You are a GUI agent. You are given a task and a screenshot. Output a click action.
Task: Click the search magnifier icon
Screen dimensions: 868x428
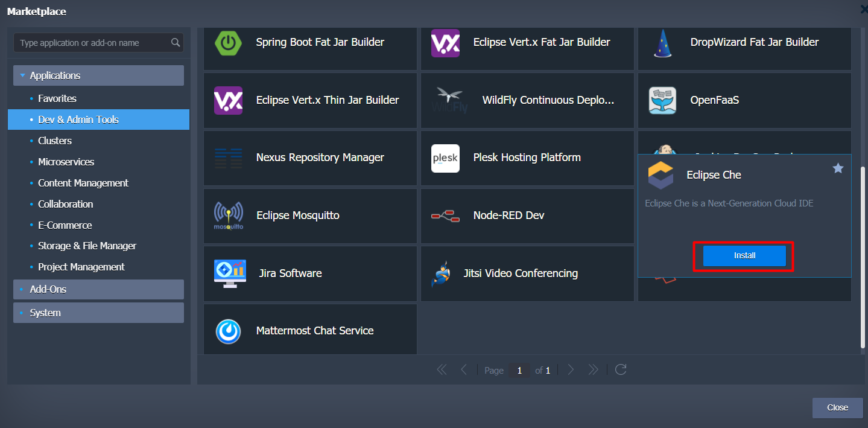176,43
